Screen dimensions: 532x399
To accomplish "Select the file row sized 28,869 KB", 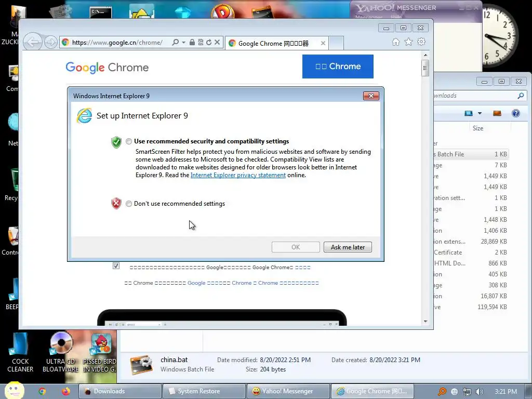I will coord(471,242).
